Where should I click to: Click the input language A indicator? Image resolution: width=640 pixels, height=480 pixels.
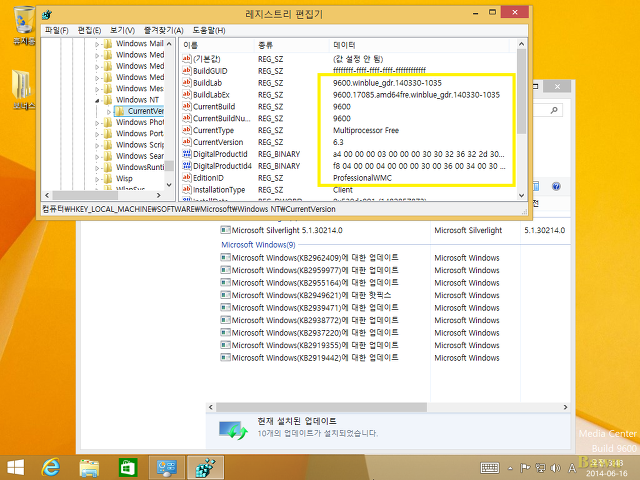572,468
